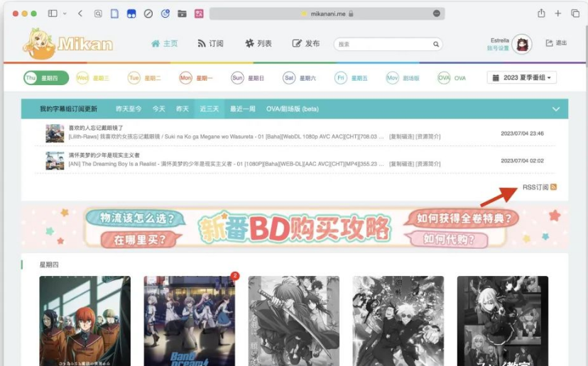
Task: Click 退出 to log out
Action: pyautogui.click(x=556, y=43)
